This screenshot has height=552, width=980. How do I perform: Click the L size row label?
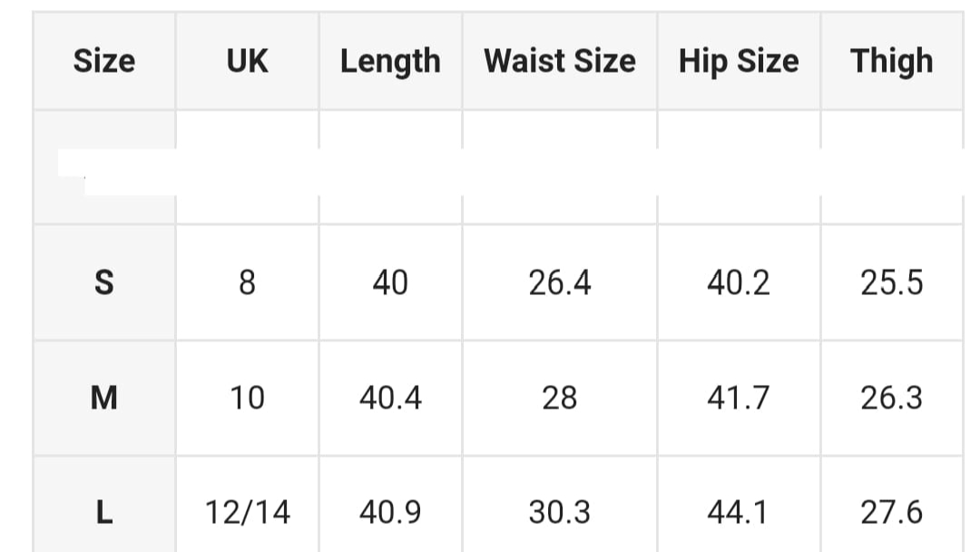[x=104, y=512]
